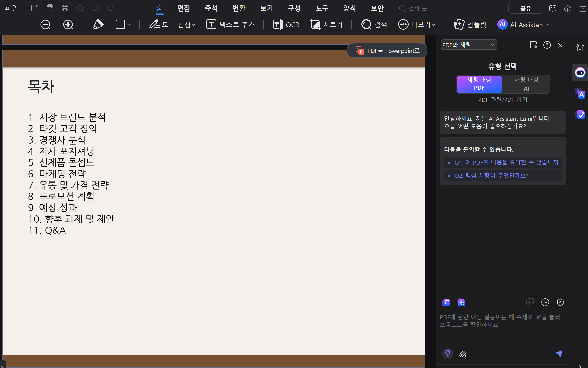Screen dimensions: 588x368
Task: Open the 템플릿 button
Action: pyautogui.click(x=470, y=25)
